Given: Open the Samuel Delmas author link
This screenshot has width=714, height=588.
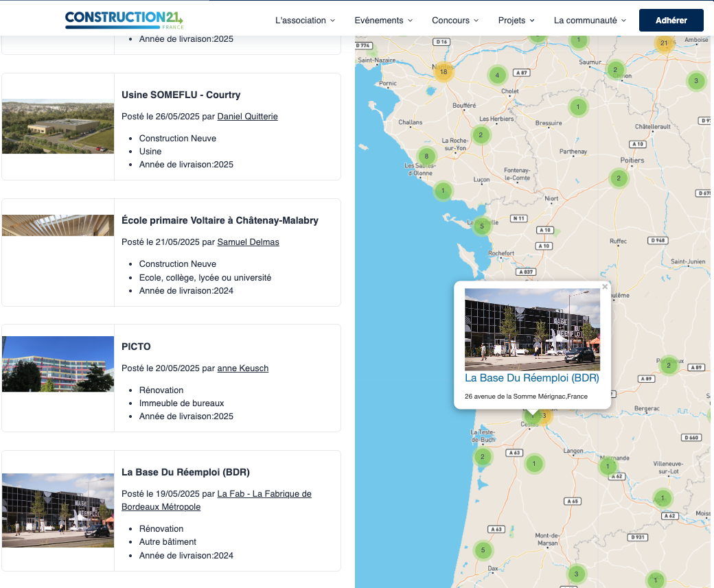Looking at the screenshot, I should 248,242.
